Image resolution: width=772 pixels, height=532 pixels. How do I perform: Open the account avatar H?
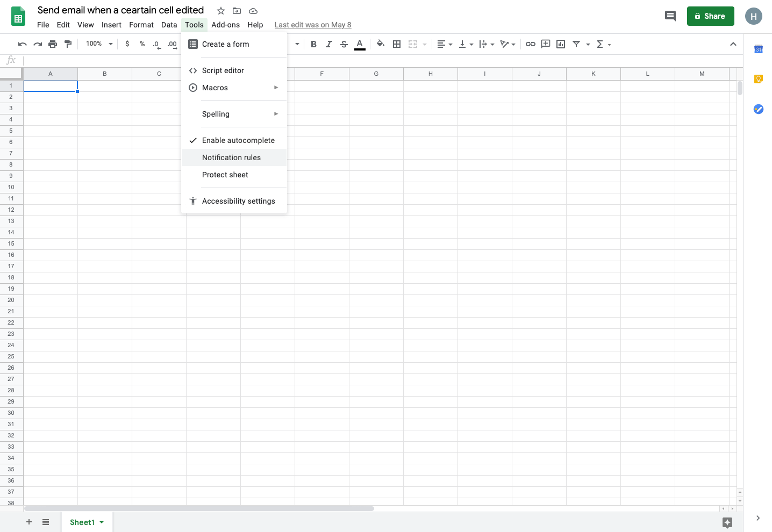point(754,16)
